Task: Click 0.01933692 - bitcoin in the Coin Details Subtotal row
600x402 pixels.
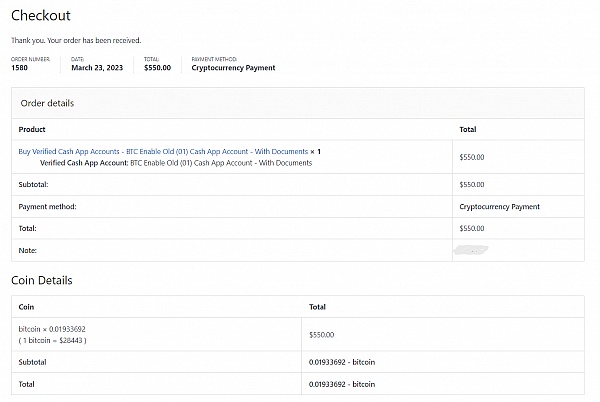Action: pos(342,362)
